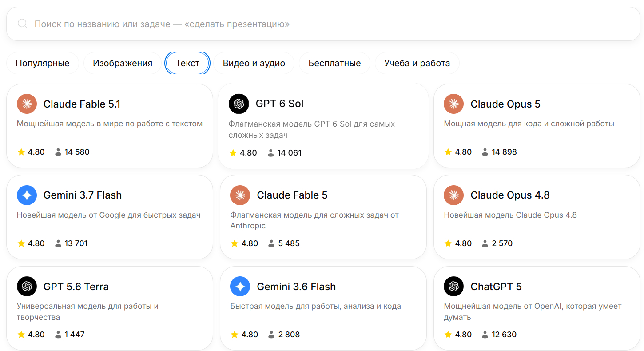Click the users icon on GPT 5.6 Terra
This screenshot has height=351, width=644.
click(x=58, y=335)
